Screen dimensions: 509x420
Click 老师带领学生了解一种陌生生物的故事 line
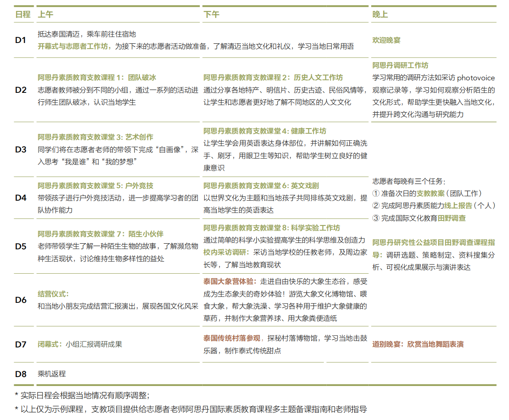pos(118,246)
